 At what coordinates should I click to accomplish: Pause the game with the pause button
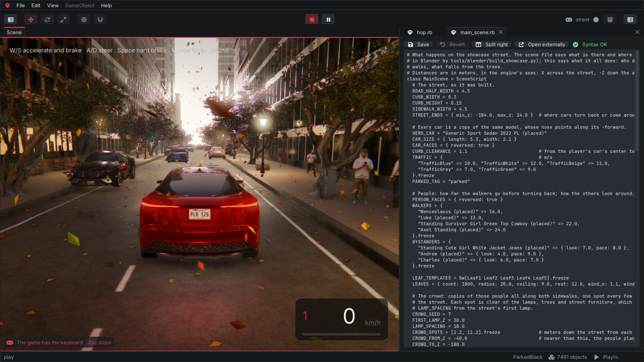point(328,19)
